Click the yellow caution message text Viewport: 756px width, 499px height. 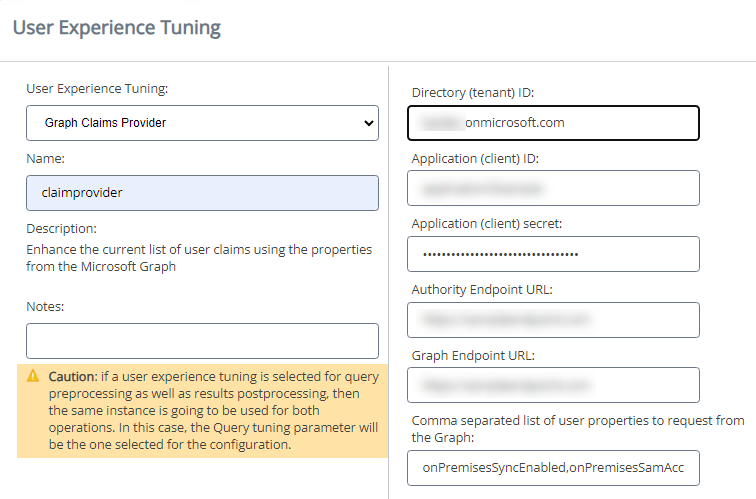pos(210,411)
